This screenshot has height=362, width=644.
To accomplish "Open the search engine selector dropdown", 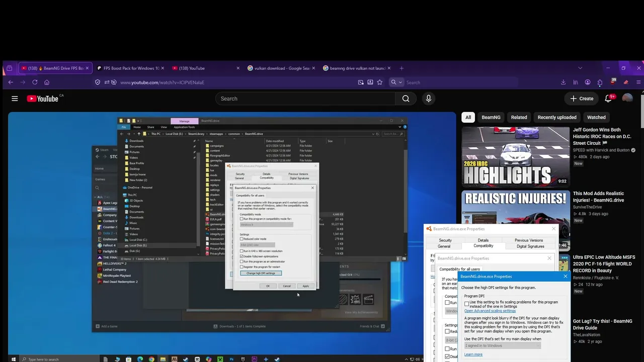I will point(396,82).
